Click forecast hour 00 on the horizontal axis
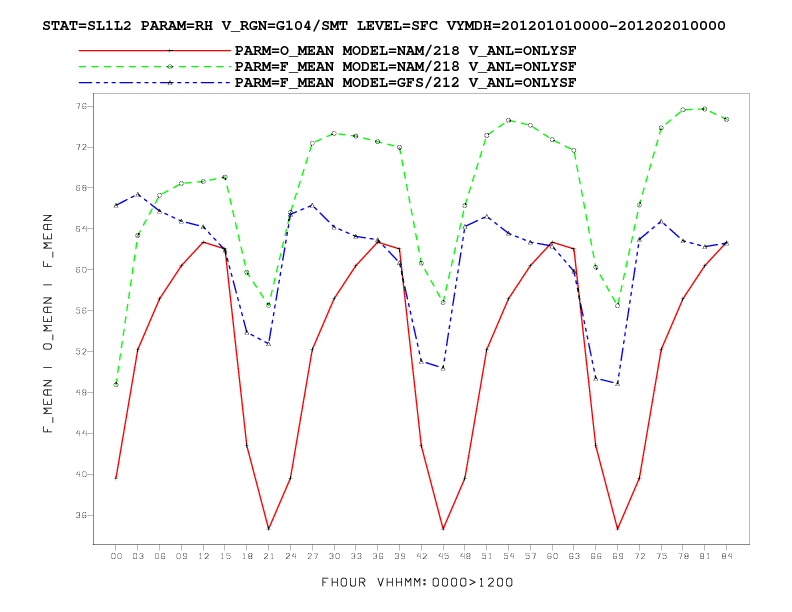792x612 pixels. click(x=116, y=556)
